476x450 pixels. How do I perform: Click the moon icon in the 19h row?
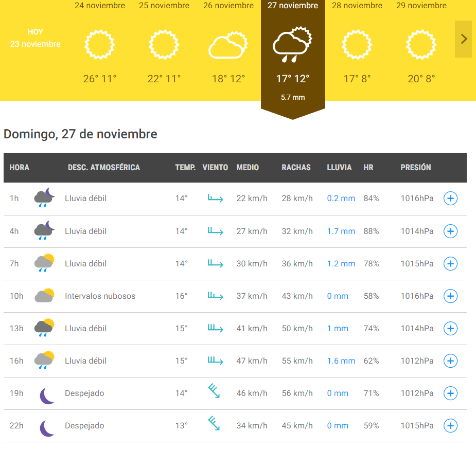(x=47, y=393)
